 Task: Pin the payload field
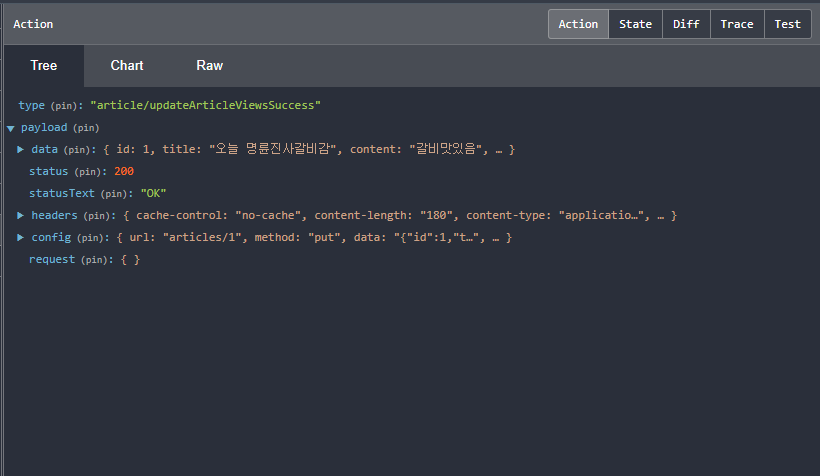(x=86, y=128)
